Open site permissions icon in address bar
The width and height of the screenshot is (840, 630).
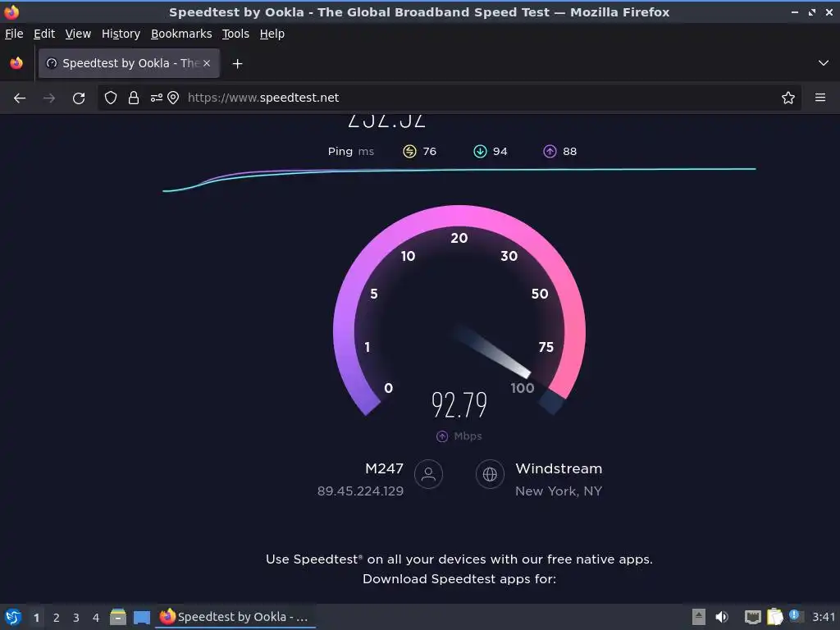(156, 98)
